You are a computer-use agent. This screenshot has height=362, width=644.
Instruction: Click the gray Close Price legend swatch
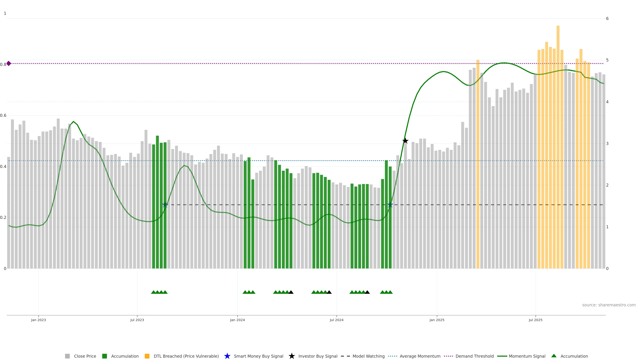point(67,356)
